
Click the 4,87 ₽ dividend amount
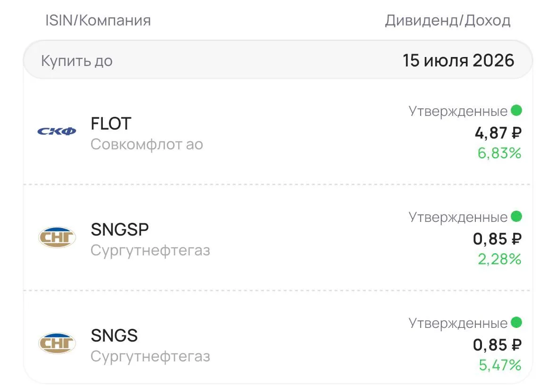[x=498, y=133]
